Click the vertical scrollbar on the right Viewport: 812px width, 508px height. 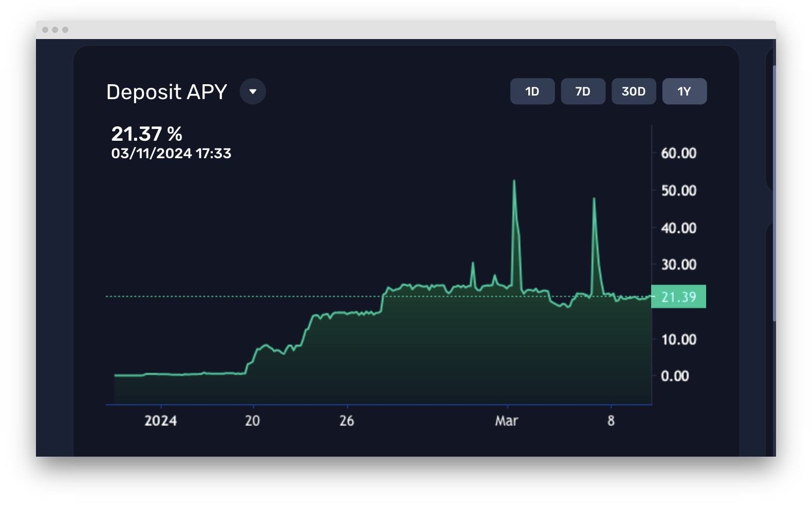774,193
